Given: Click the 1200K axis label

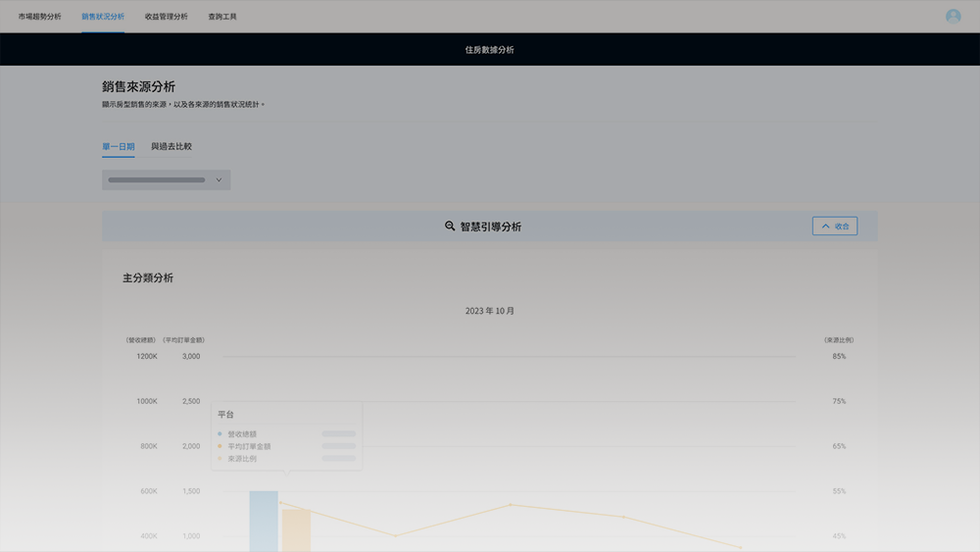Looking at the screenshot, I should (147, 356).
